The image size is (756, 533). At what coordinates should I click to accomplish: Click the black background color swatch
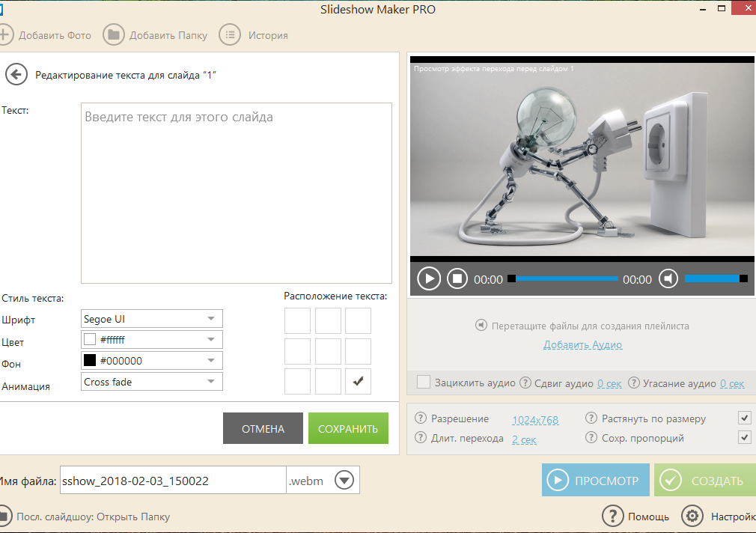90,360
